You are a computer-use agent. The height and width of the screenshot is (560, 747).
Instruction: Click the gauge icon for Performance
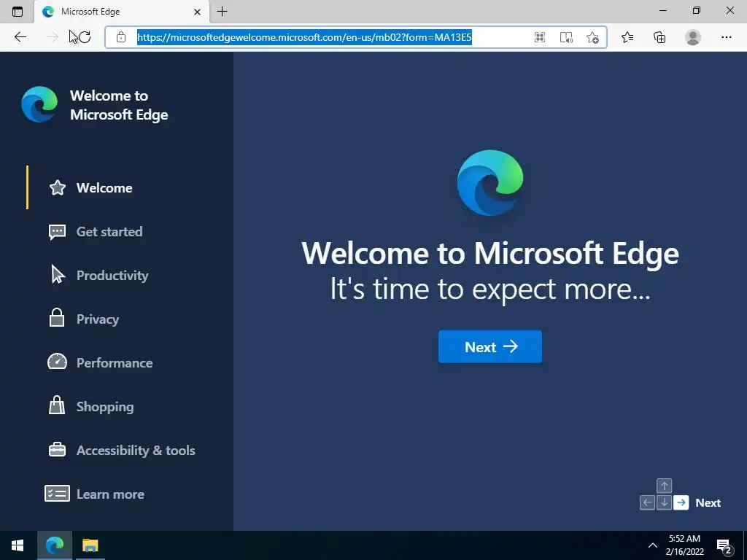point(57,362)
